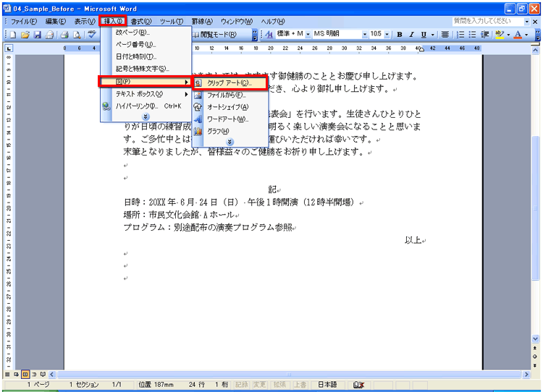Open the テキスト ボックス(X) submenu
The height and width of the screenshot is (392, 543).
tap(146, 94)
